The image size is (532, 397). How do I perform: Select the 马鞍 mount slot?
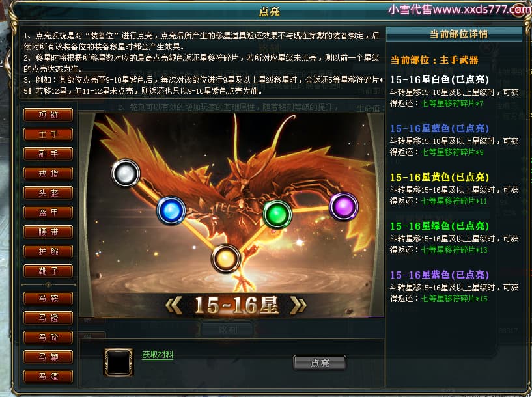(x=48, y=298)
